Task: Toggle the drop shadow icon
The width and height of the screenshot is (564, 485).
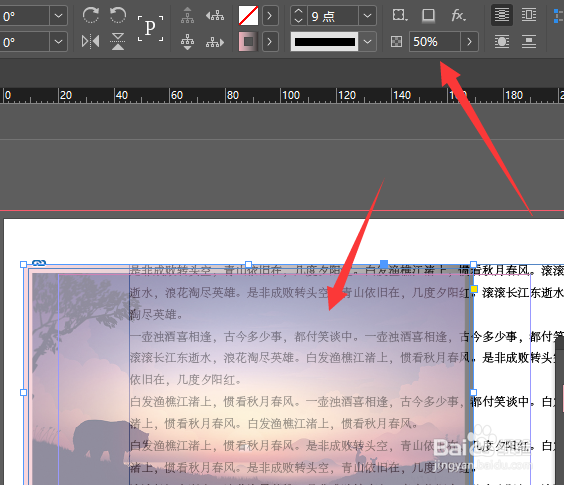Action: tap(428, 15)
